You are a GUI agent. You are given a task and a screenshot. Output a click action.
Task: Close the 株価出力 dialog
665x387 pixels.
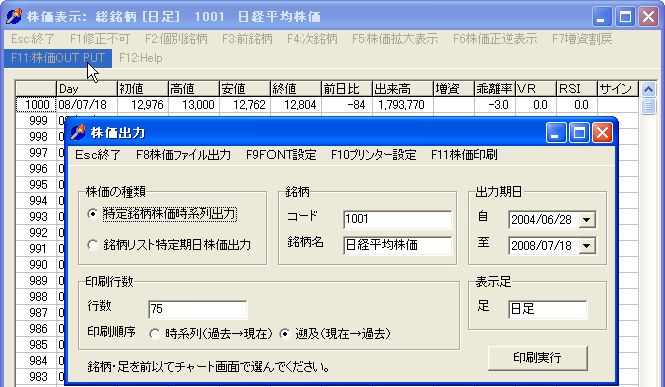point(603,133)
